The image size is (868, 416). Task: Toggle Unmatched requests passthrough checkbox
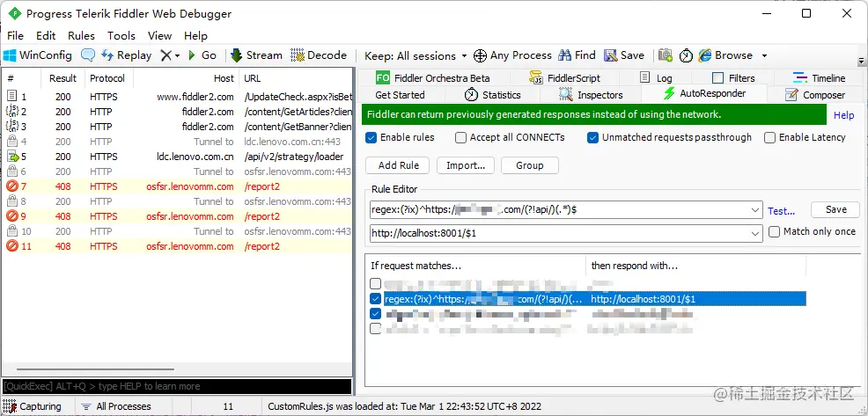tap(592, 138)
